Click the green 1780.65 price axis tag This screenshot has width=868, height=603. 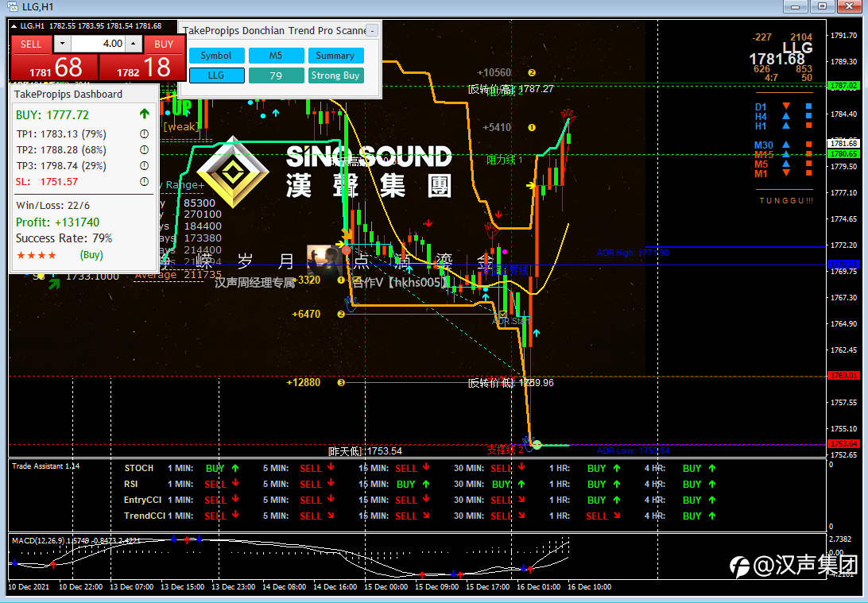pos(843,154)
